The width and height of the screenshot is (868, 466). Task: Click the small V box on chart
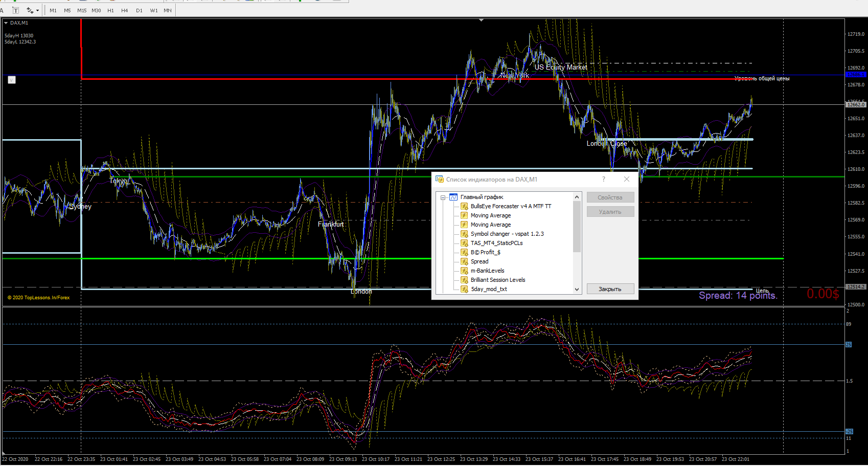(x=12, y=80)
